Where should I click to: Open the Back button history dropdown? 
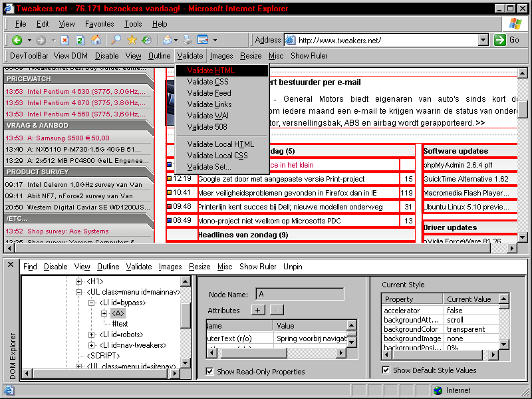(29, 41)
